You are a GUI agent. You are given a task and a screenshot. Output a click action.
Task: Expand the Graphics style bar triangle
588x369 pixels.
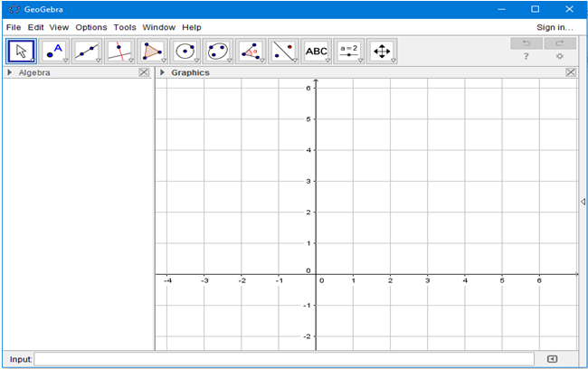coord(163,72)
